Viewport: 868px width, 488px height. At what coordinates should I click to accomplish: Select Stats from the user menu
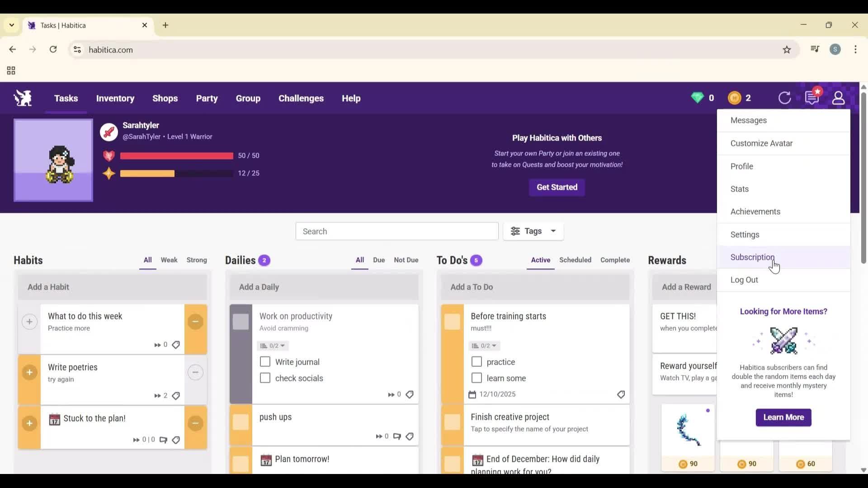point(739,189)
